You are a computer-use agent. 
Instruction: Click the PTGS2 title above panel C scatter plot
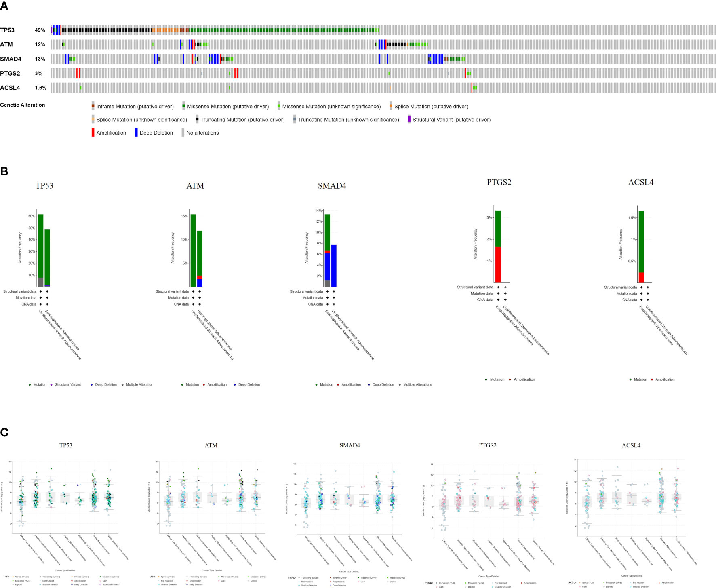[488, 445]
